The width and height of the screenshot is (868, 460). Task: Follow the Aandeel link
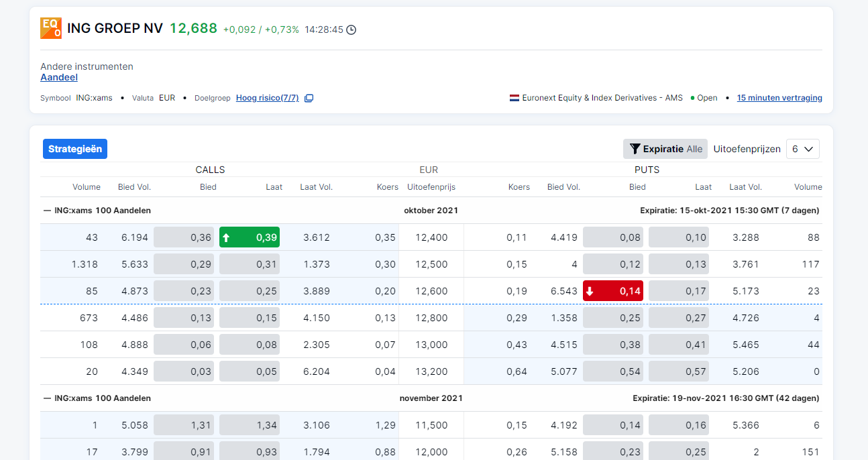(x=59, y=77)
